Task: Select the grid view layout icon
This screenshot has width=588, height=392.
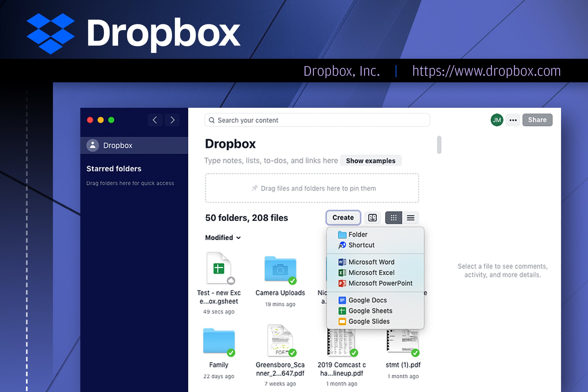Action: [x=393, y=218]
